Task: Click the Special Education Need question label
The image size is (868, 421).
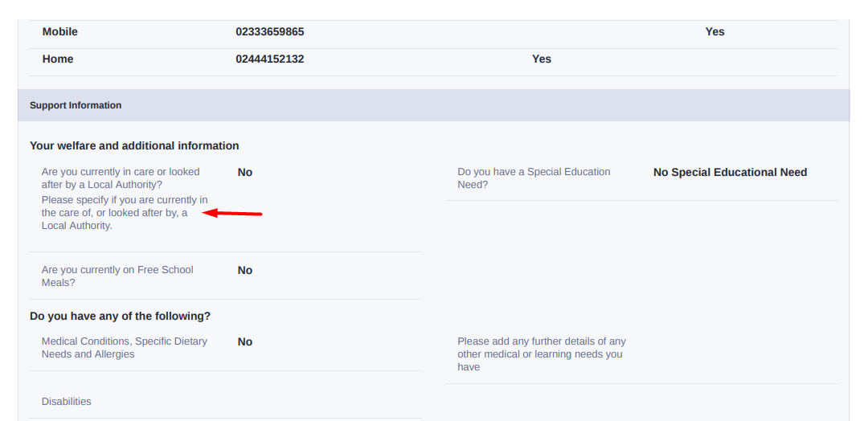Action: point(534,178)
